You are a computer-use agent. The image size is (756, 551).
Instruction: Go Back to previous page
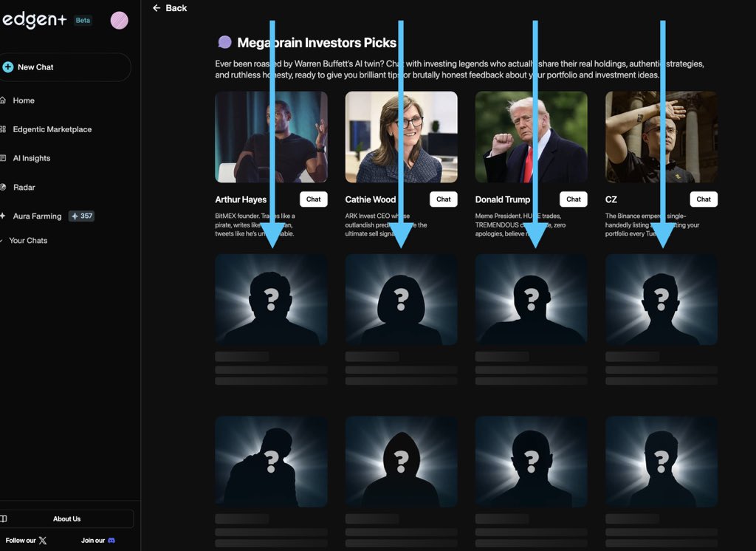point(170,7)
